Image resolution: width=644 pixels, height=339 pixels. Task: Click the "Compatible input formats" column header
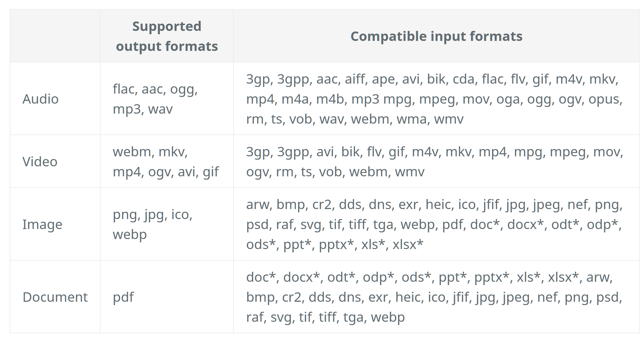coord(436,36)
